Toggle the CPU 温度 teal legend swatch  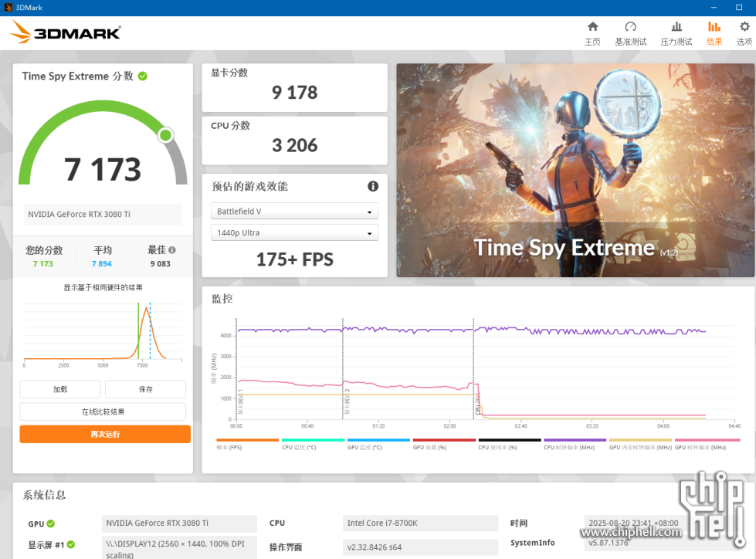tap(314, 440)
